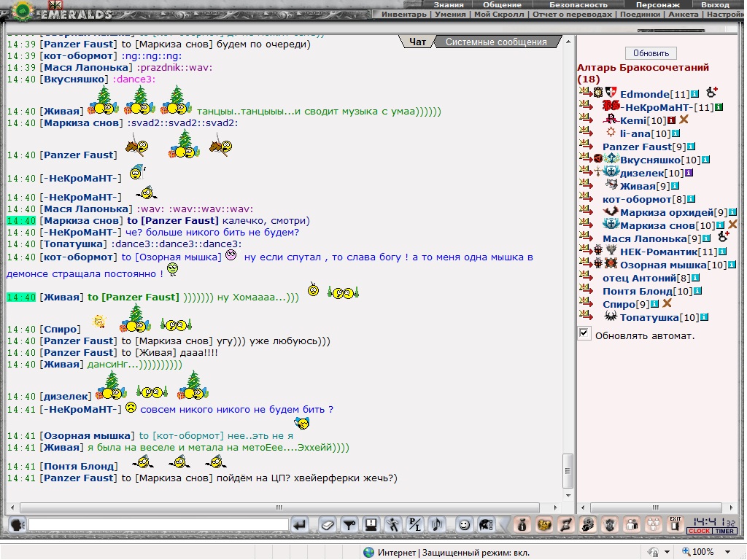Open the Мой Скролл link

(499, 14)
